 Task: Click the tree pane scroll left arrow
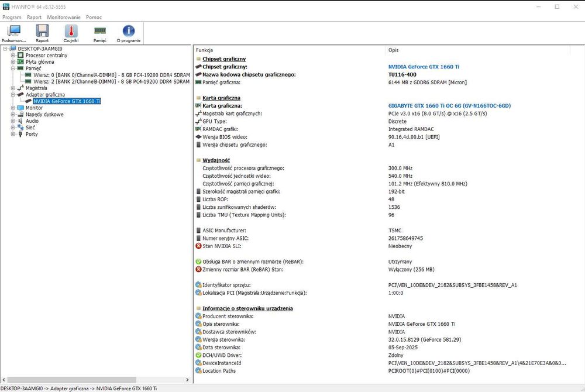4,380
